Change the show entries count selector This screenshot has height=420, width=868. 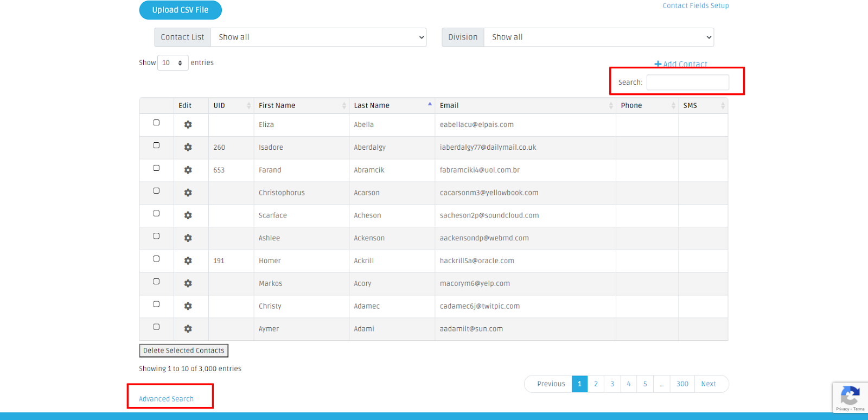(x=173, y=63)
